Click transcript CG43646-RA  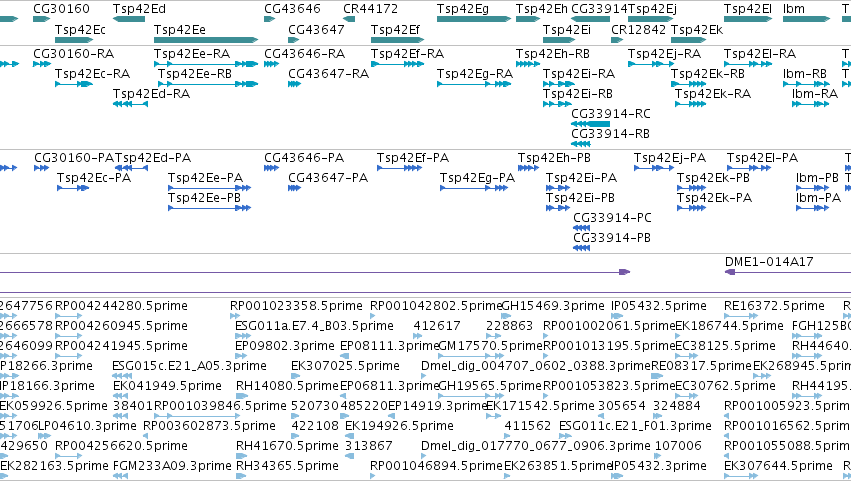(304, 54)
